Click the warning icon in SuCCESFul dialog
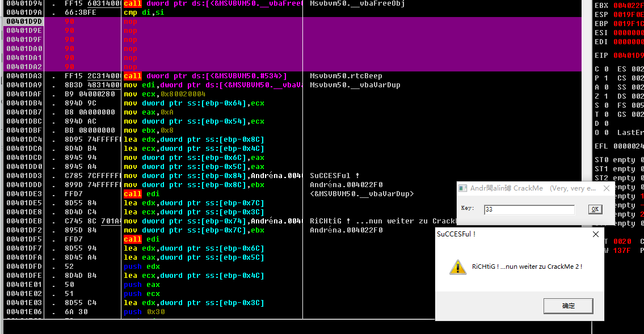The image size is (644, 334). (458, 267)
